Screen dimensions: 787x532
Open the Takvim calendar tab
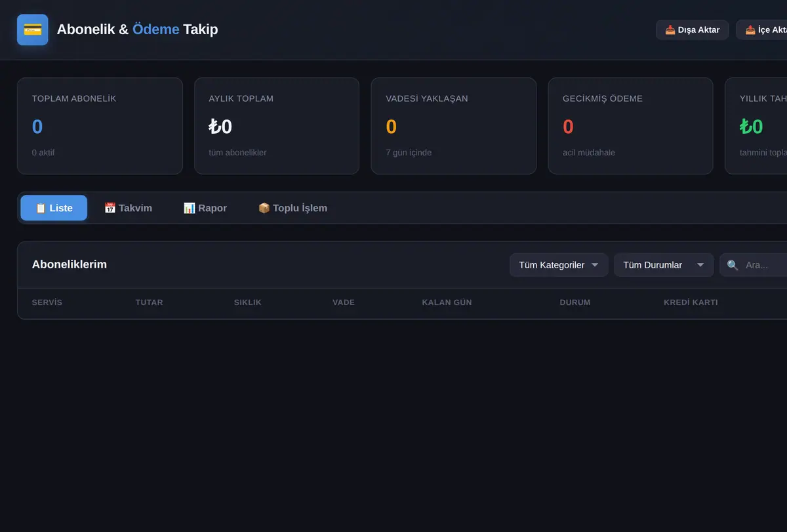click(x=128, y=208)
